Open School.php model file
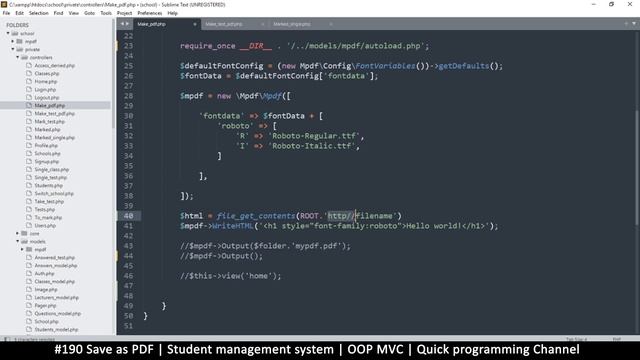The height and width of the screenshot is (360, 640). point(46,322)
